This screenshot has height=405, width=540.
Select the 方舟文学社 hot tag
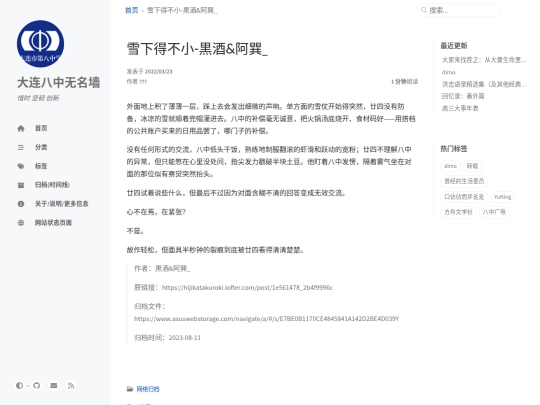point(458,212)
